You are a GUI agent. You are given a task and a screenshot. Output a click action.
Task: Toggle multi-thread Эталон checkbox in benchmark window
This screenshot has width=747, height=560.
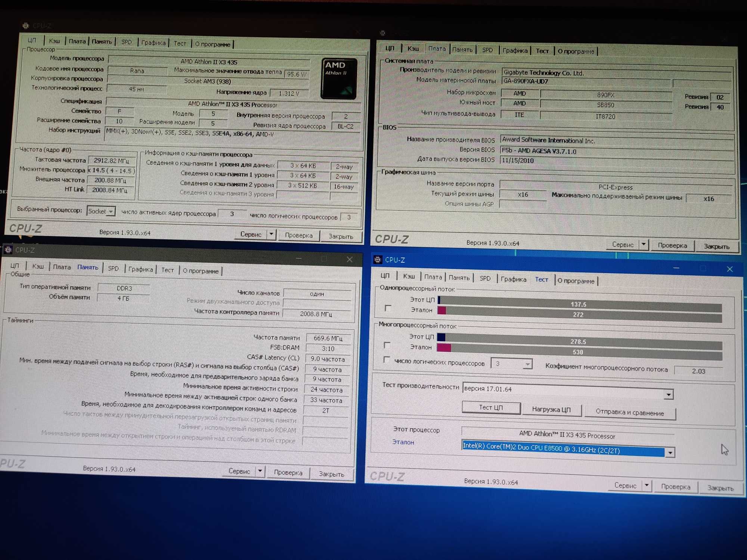tap(387, 345)
